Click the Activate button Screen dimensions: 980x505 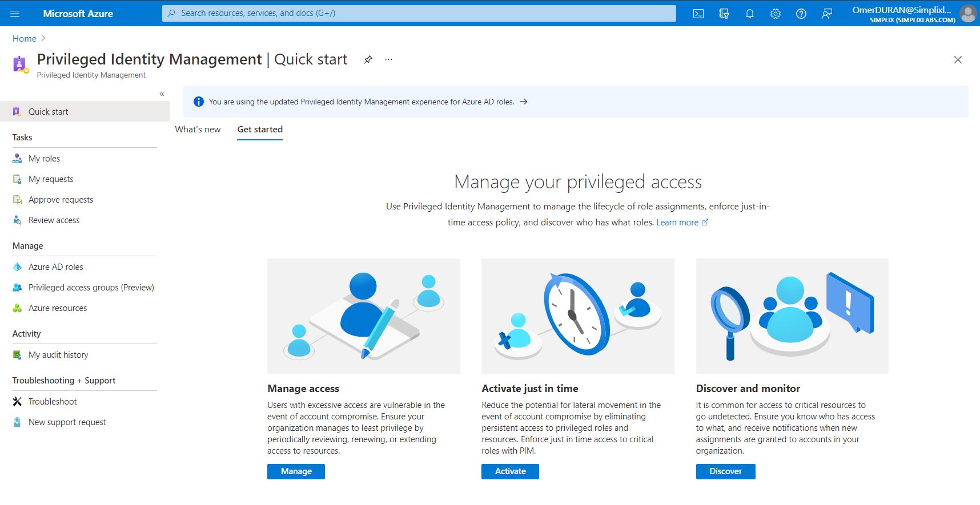[x=510, y=471]
